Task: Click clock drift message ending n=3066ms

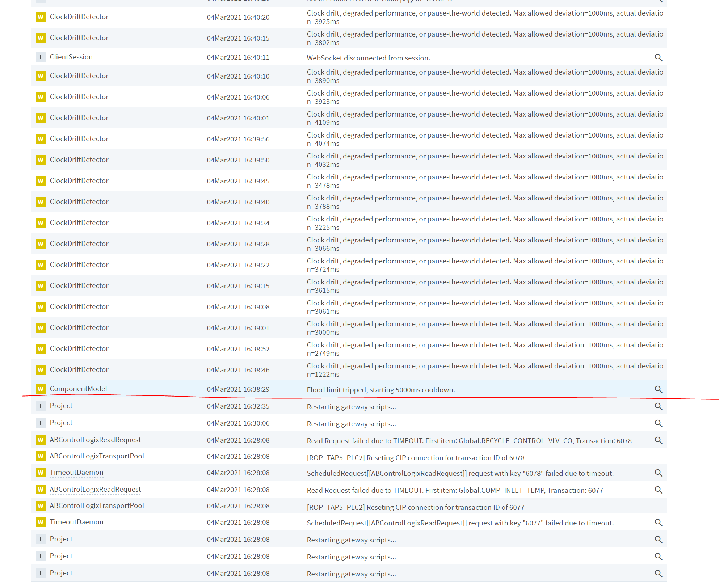Action: click(x=485, y=244)
